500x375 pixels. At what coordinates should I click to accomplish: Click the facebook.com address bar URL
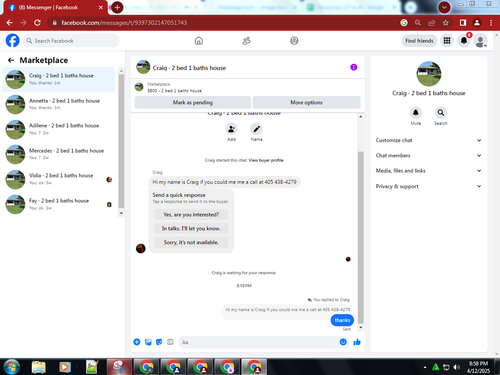click(124, 23)
